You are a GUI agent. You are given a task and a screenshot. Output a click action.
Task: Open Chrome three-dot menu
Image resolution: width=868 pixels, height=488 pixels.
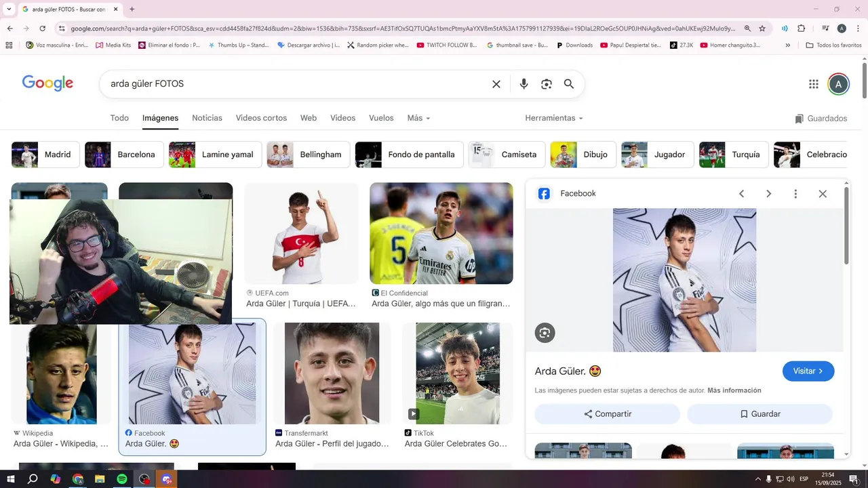tap(857, 28)
